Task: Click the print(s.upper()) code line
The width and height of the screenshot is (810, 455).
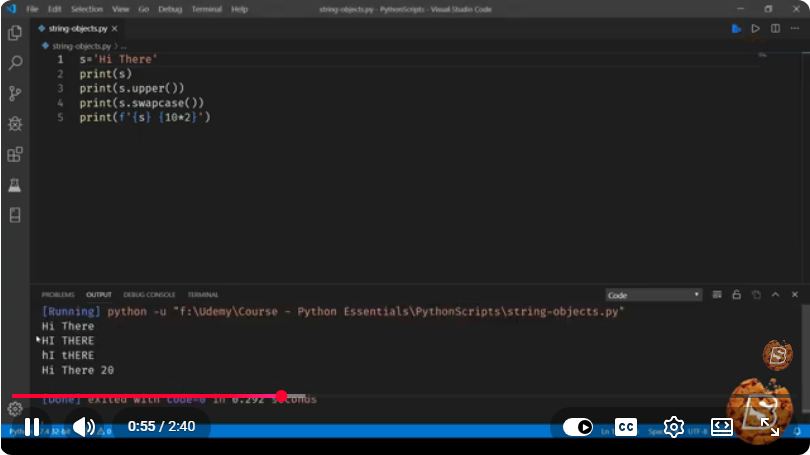Action: point(132,88)
